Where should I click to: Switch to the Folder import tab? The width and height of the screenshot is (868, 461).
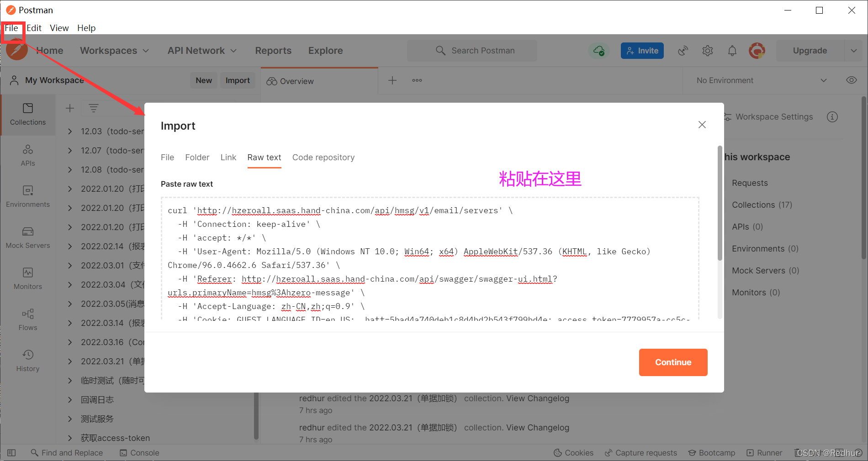pos(197,157)
